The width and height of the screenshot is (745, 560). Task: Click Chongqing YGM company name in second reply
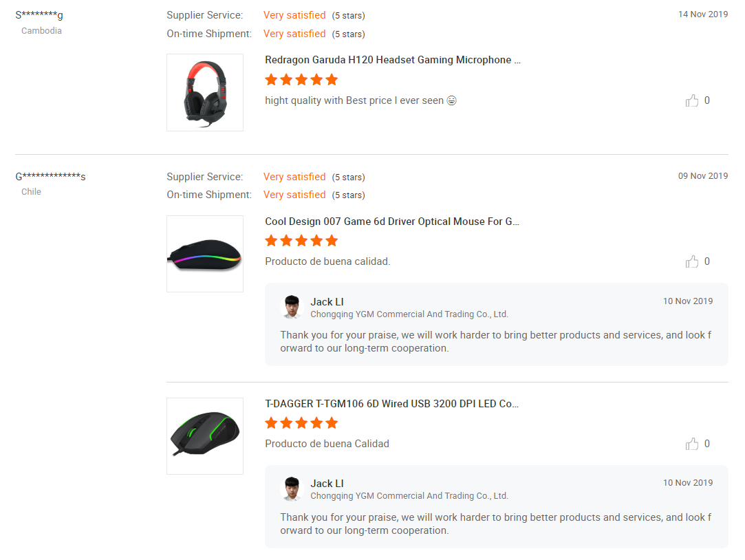click(409, 496)
